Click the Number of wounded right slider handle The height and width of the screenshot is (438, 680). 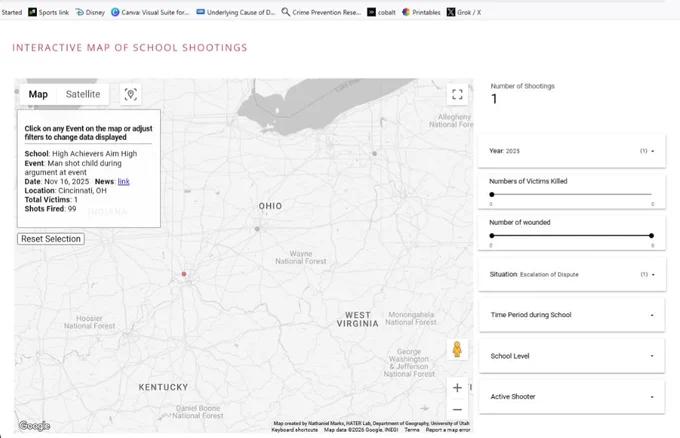[651, 236]
